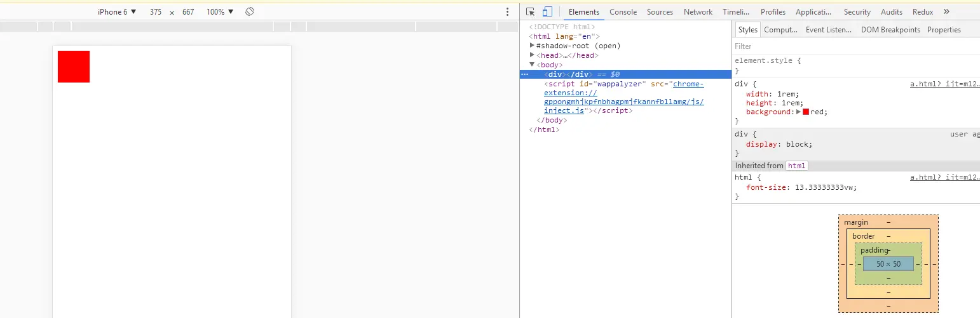Select the Computed sidebar tab
Screen dimensions: 980x318
click(780, 29)
